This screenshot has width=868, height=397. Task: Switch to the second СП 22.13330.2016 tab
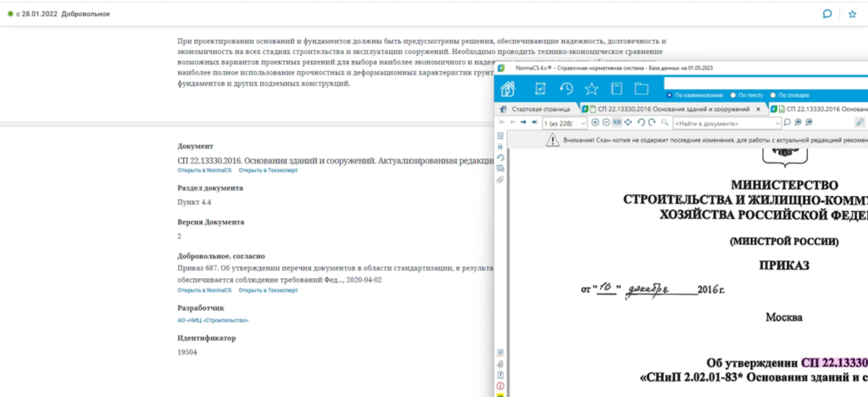(818, 109)
